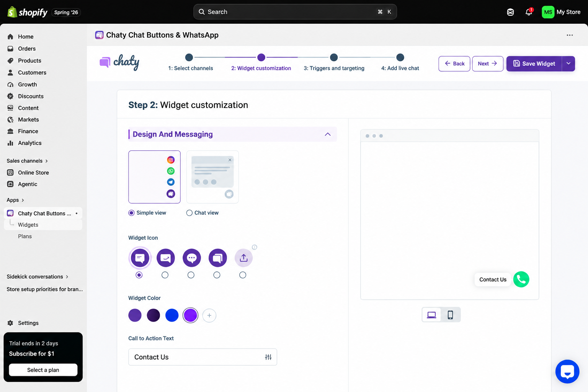Click the Call to Action text field
This screenshot has width=588, height=392.
coord(203,357)
